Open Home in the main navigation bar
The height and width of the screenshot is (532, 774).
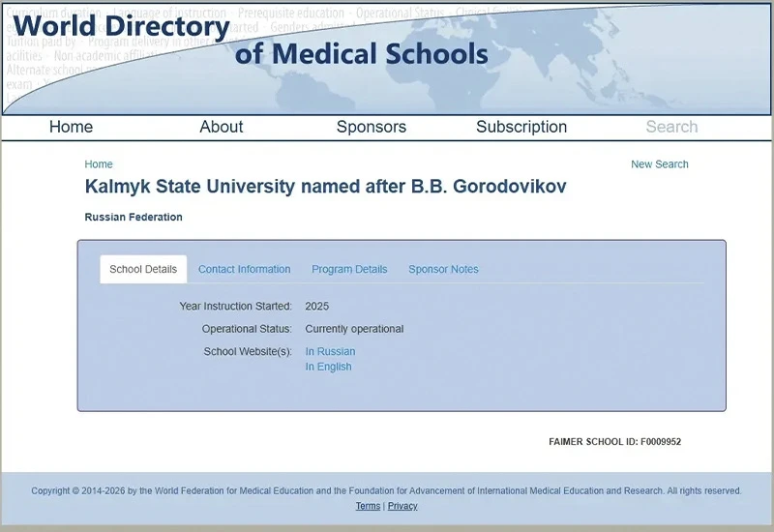point(71,127)
